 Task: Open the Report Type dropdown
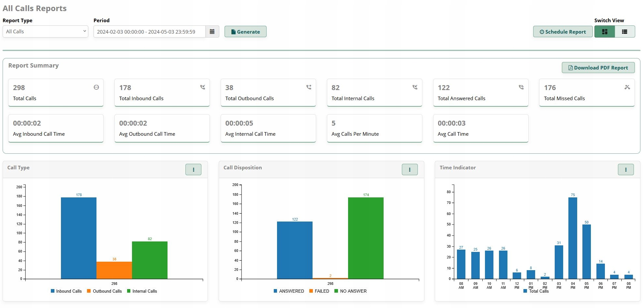pyautogui.click(x=45, y=32)
